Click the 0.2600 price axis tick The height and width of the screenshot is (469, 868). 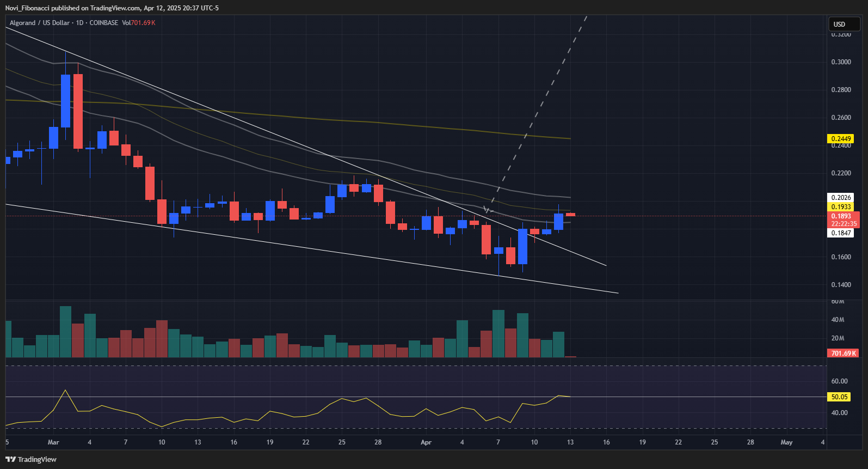tap(841, 118)
